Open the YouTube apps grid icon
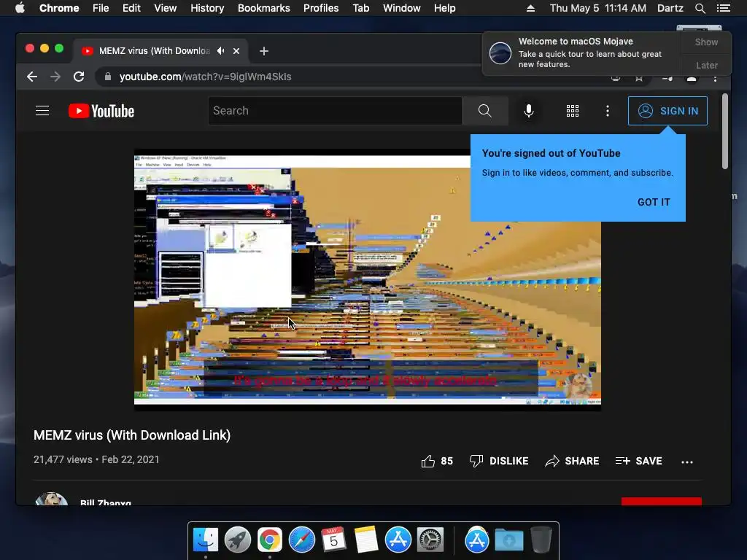Image resolution: width=747 pixels, height=560 pixels. tap(573, 111)
